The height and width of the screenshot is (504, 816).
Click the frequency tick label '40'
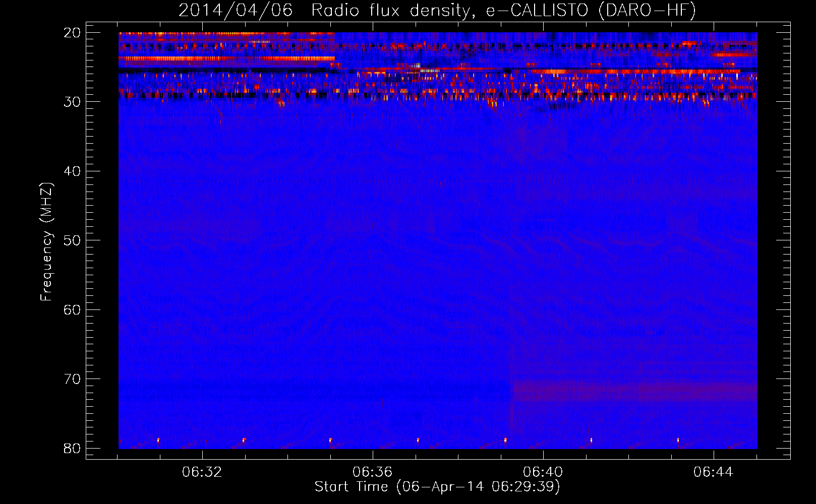[72, 171]
